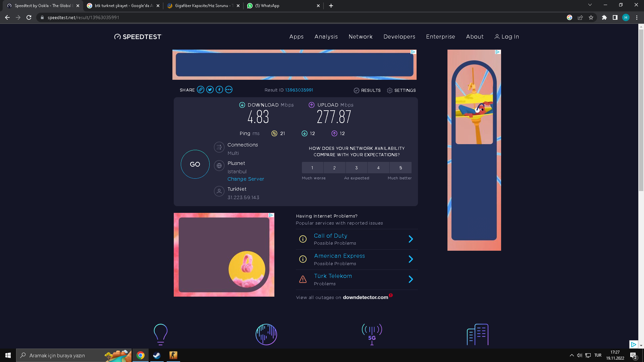Click the American Express info icon
The height and width of the screenshot is (362, 644).
point(303,259)
